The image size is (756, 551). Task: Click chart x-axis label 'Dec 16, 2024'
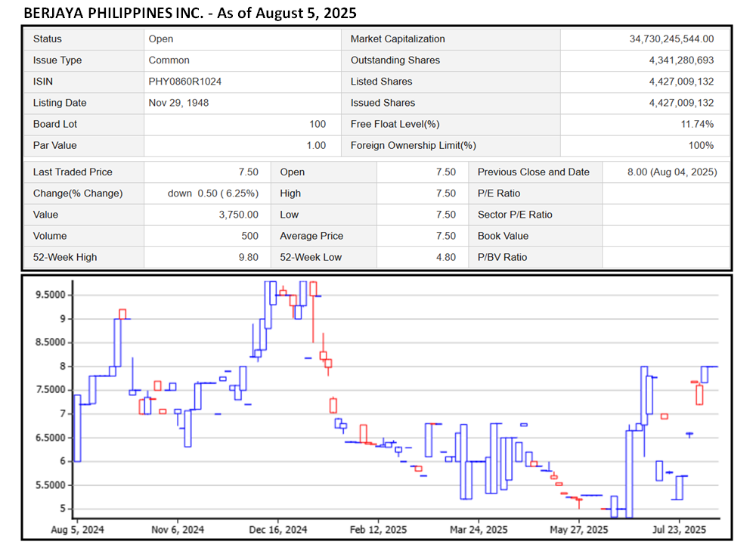click(278, 530)
